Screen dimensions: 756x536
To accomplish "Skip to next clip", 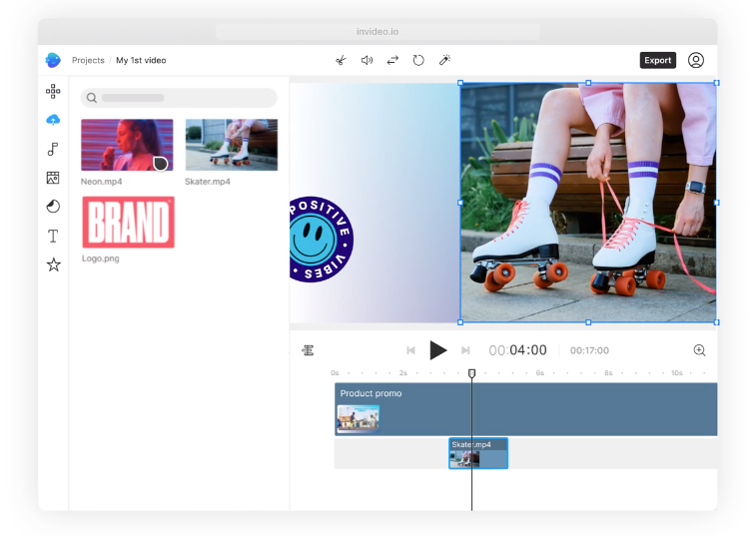I will pyautogui.click(x=465, y=350).
